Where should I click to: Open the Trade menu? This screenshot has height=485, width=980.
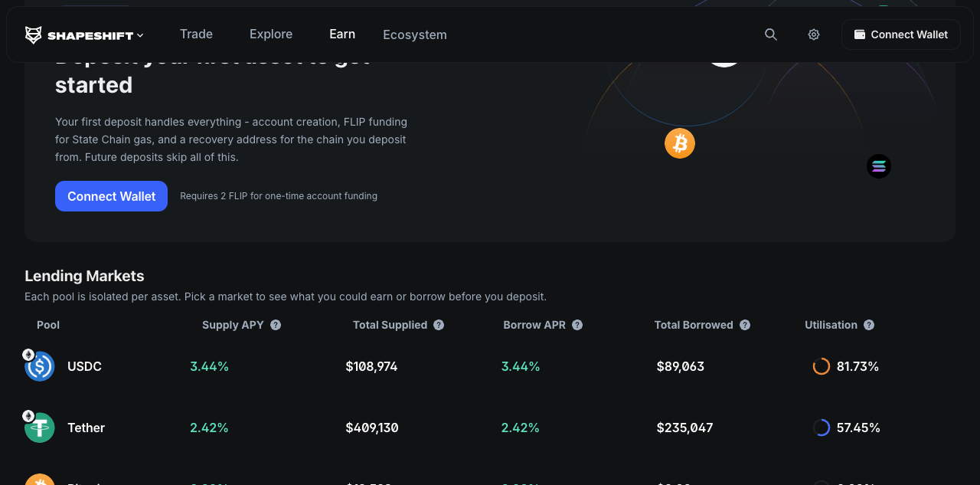(x=196, y=34)
